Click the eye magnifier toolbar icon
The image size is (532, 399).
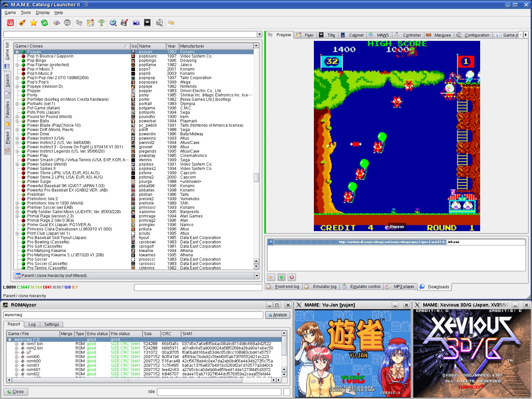[x=113, y=23]
